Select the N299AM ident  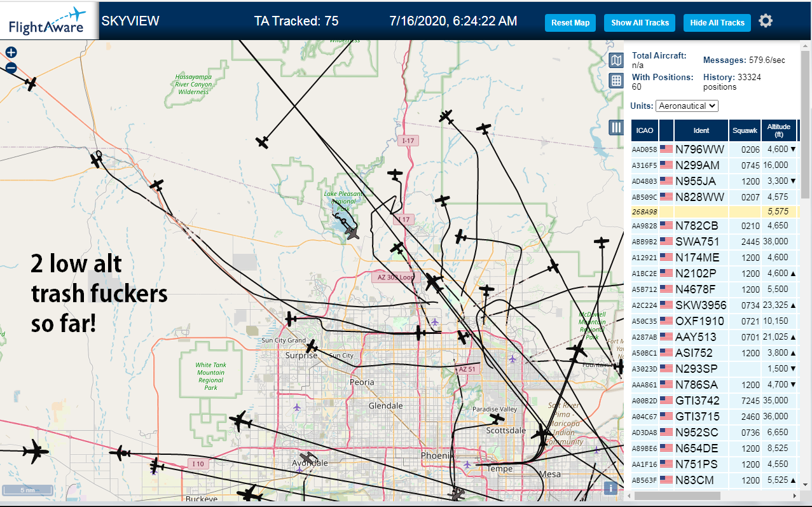pyautogui.click(x=698, y=165)
